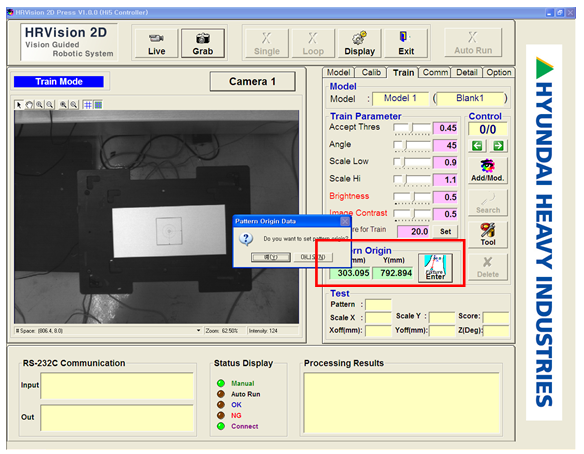This screenshot has width=584, height=454.
Task: Click the Search pattern button
Action: (488, 203)
